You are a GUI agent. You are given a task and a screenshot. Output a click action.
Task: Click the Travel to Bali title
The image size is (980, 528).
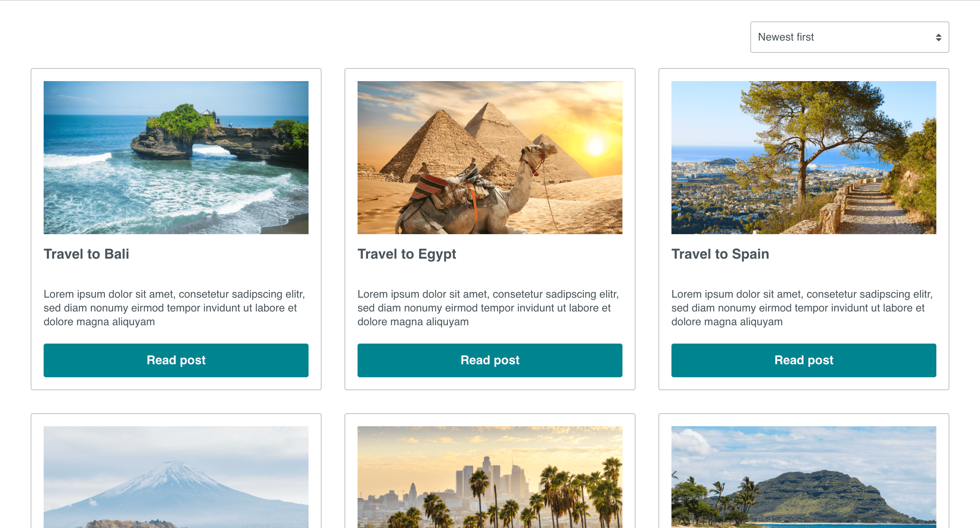coord(86,254)
